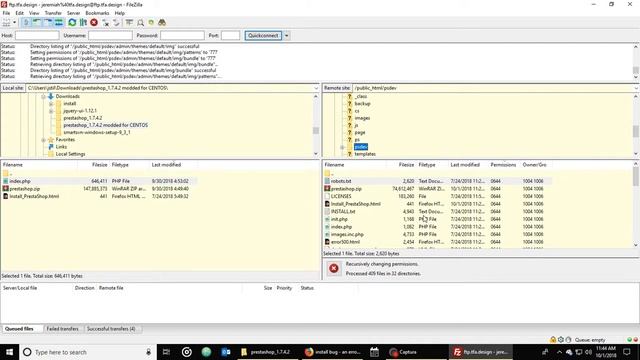Open Firefox window in taskbar
The image size is (640, 360).
pos(333,352)
